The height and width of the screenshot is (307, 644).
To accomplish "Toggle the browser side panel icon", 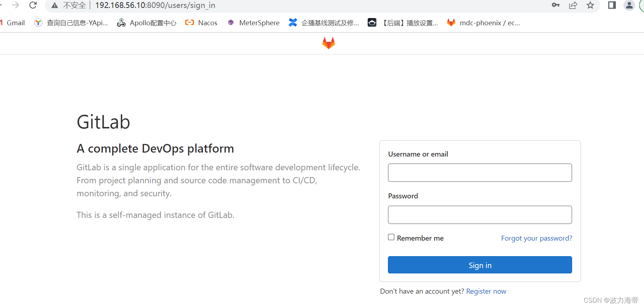I will (612, 5).
